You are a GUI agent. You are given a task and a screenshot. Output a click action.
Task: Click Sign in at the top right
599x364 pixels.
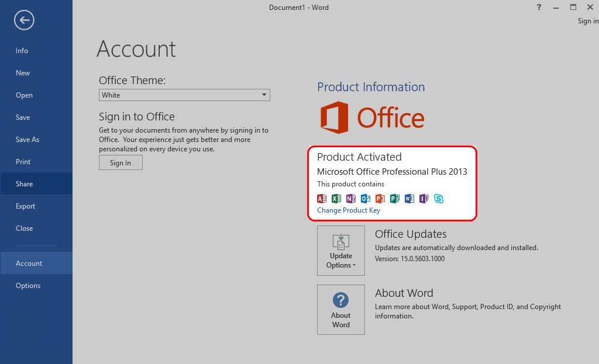[588, 21]
